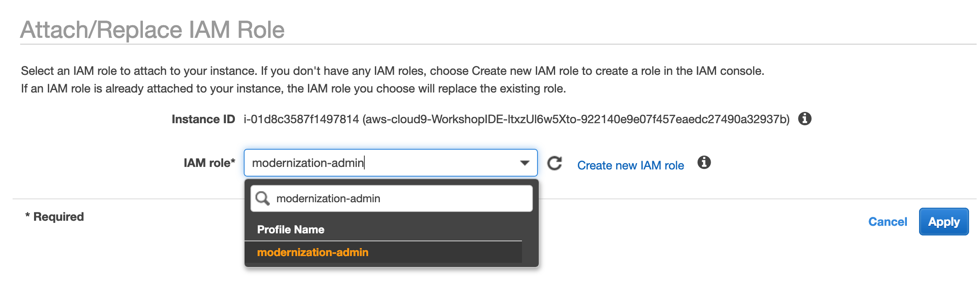This screenshot has width=980, height=296.
Task: Select the modernization-admin profile from the list
Action: tap(383, 252)
